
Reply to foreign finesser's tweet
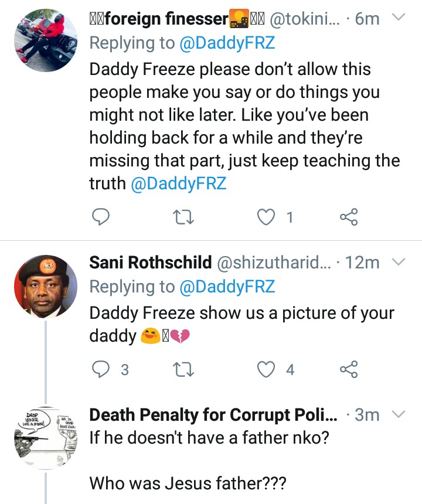[102, 217]
